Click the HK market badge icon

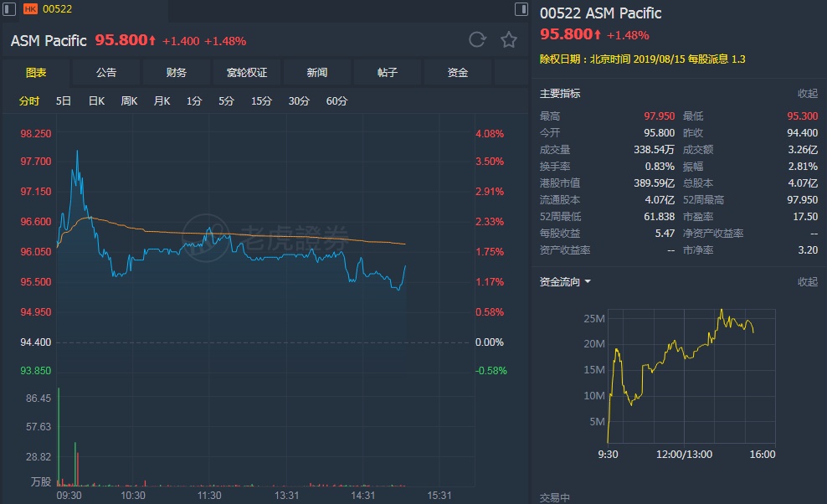(x=31, y=9)
